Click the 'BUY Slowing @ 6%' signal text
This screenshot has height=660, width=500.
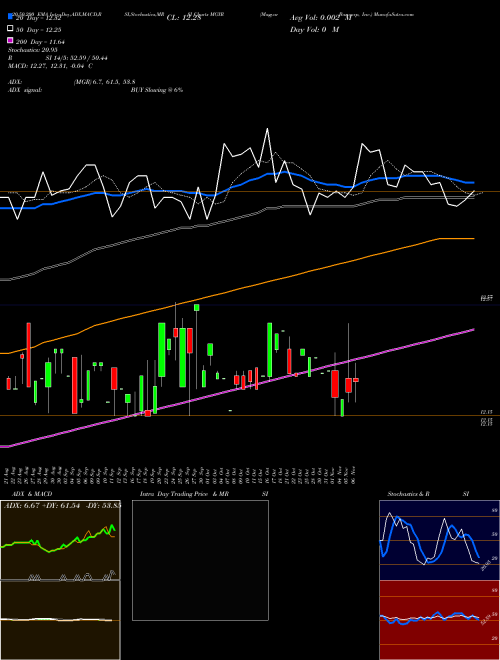(157, 90)
